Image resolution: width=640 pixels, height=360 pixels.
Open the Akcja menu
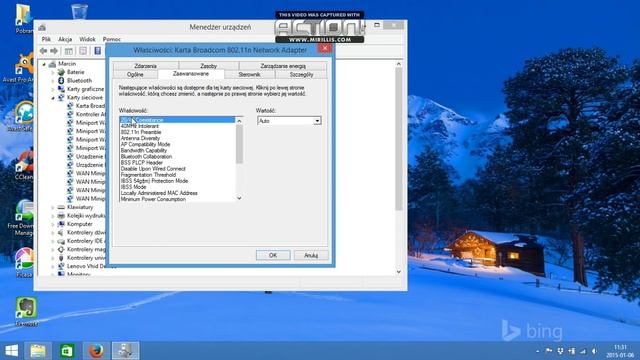[65, 39]
